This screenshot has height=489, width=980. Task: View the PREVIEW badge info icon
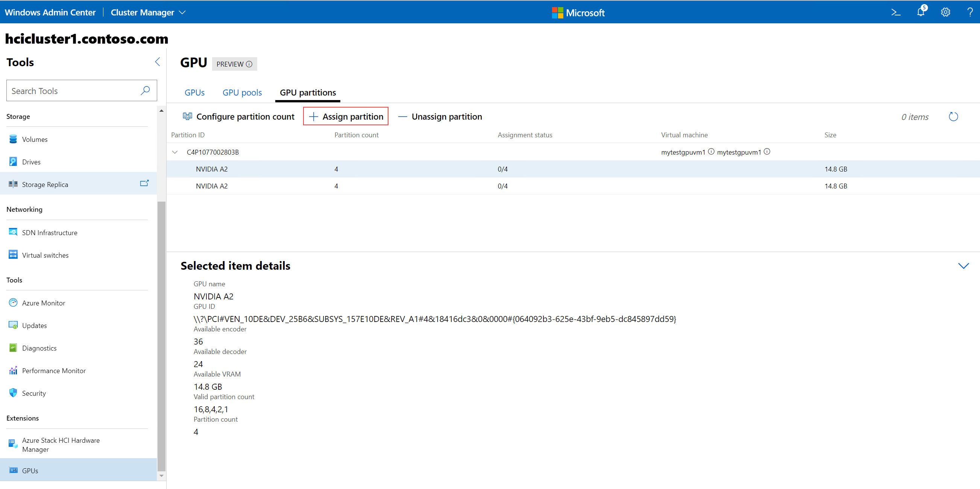coord(249,64)
